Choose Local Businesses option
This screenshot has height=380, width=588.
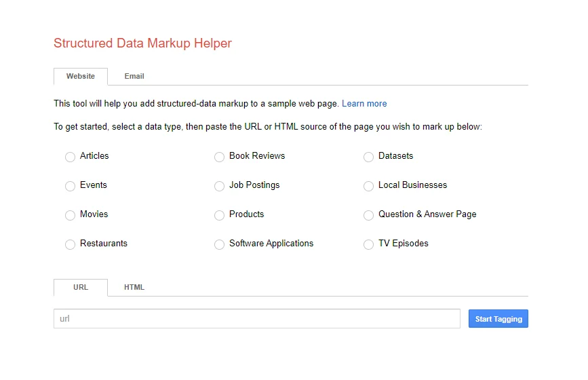coord(368,186)
